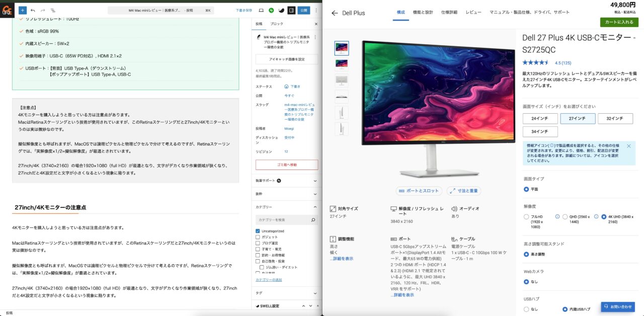Open the block inserter plus button
644x316 pixels.
pyautogui.click(x=23, y=10)
